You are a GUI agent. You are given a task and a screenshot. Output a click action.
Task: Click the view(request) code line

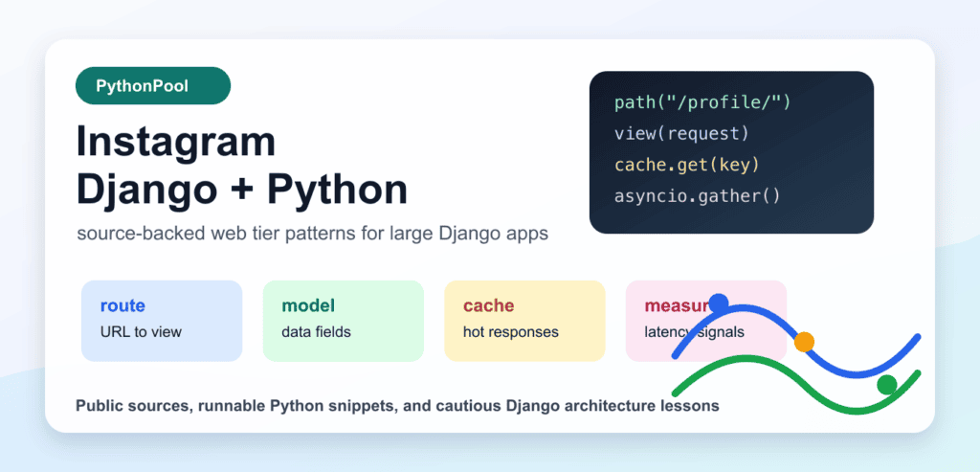coord(681,134)
